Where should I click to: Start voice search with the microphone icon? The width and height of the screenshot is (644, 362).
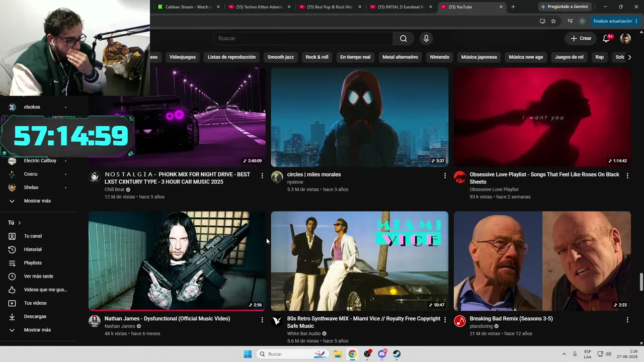pyautogui.click(x=426, y=39)
